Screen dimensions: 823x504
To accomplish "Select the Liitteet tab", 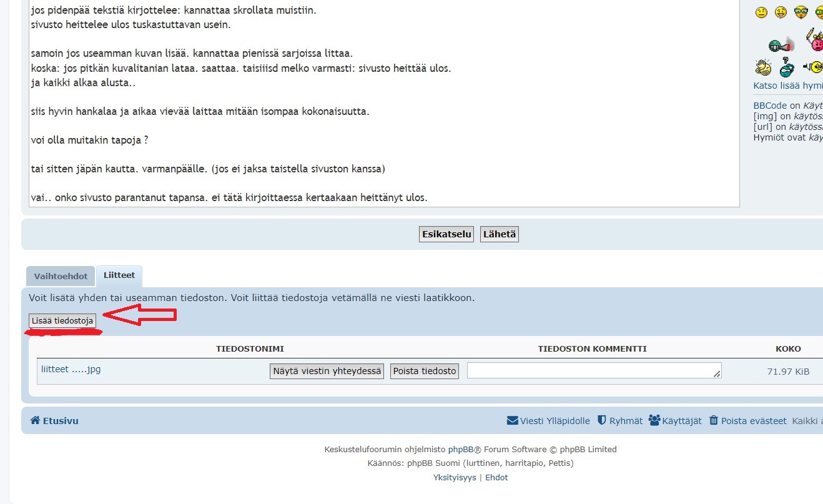I will coord(119,275).
